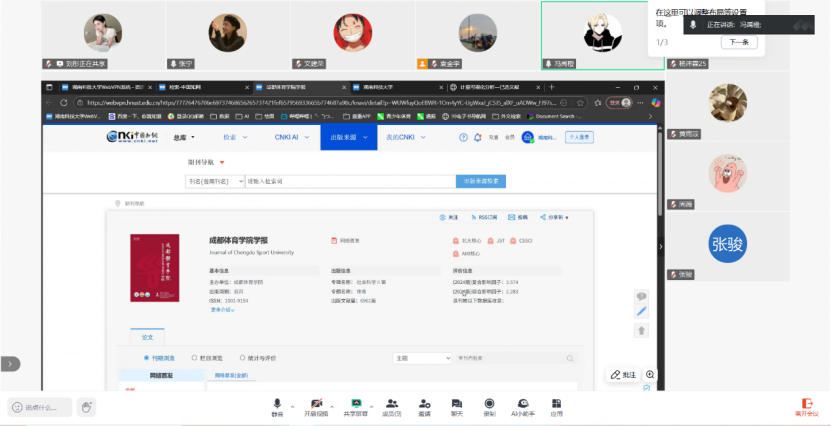Open the CNKI AI menu tab

click(291, 137)
